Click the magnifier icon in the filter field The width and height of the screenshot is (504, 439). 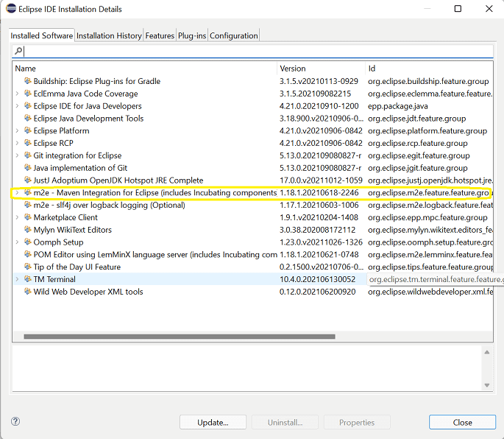(18, 51)
